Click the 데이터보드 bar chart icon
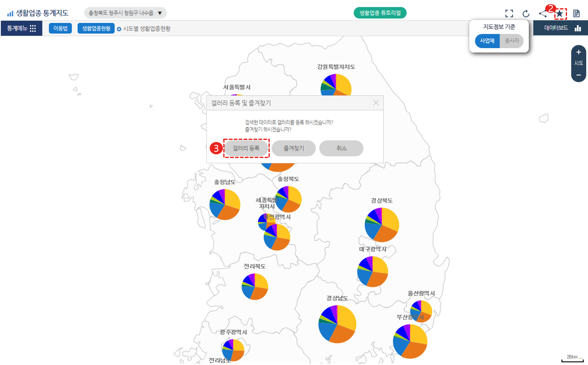 (578, 28)
